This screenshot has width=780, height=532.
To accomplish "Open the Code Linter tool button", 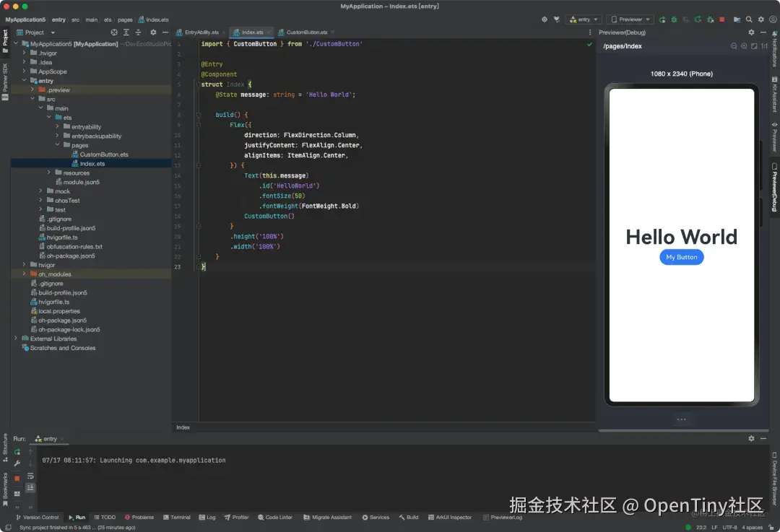I will [x=275, y=517].
